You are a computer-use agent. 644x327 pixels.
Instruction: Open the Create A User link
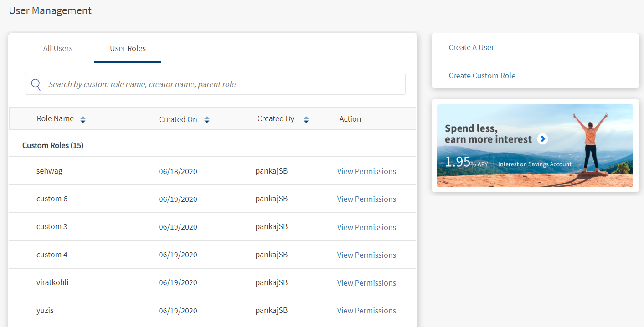pos(471,47)
